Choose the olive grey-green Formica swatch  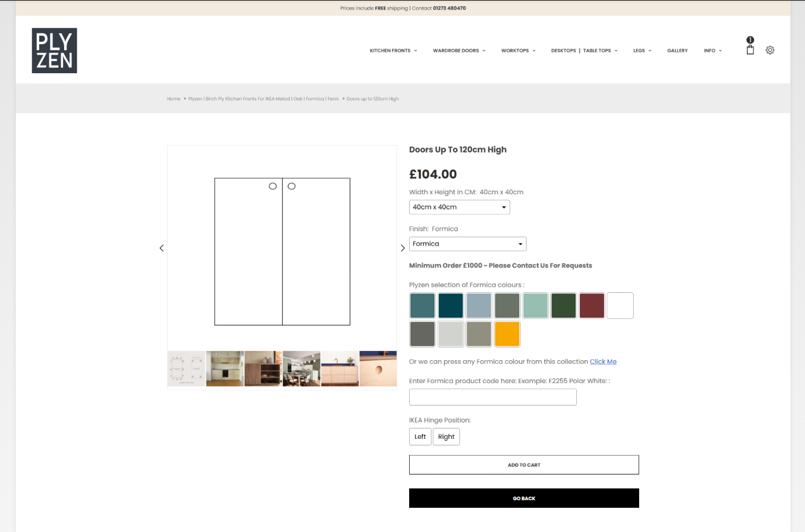507,306
